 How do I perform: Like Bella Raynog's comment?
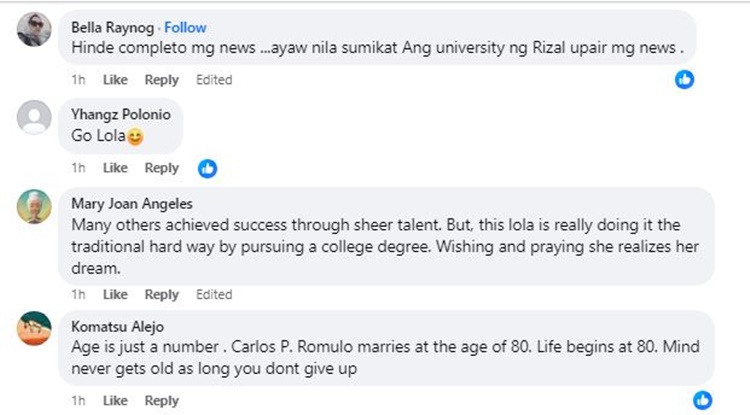click(115, 80)
